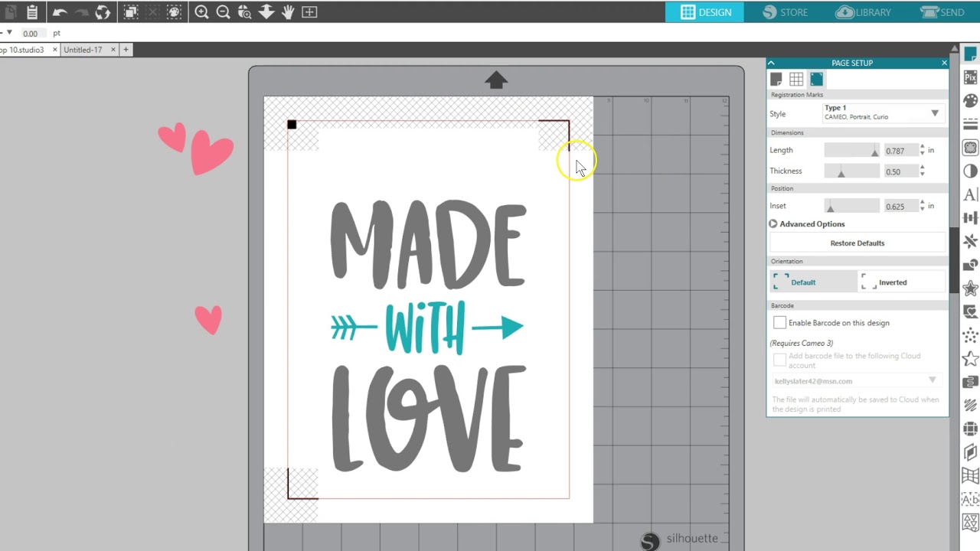Open the Text Style panel icon
980x551 pixels.
[x=970, y=194]
